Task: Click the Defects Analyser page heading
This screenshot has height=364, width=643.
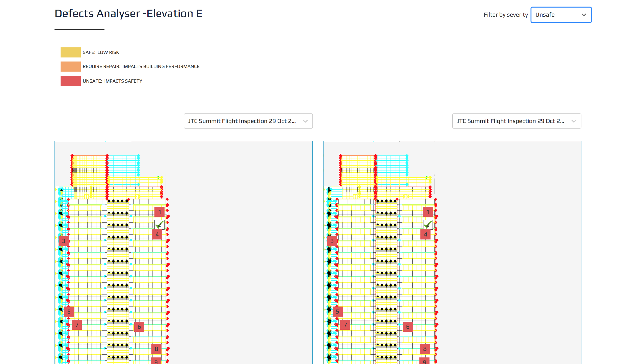Action: pos(128,14)
